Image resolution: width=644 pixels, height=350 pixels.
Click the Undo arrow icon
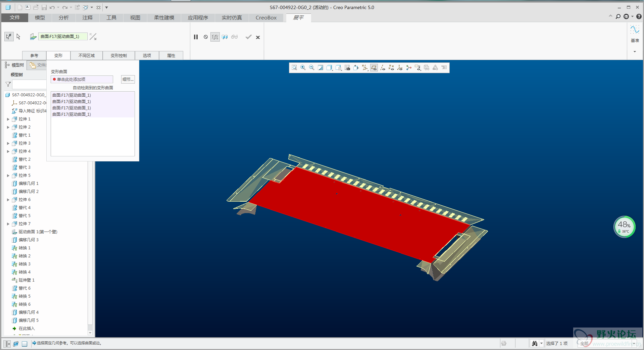(52, 7)
